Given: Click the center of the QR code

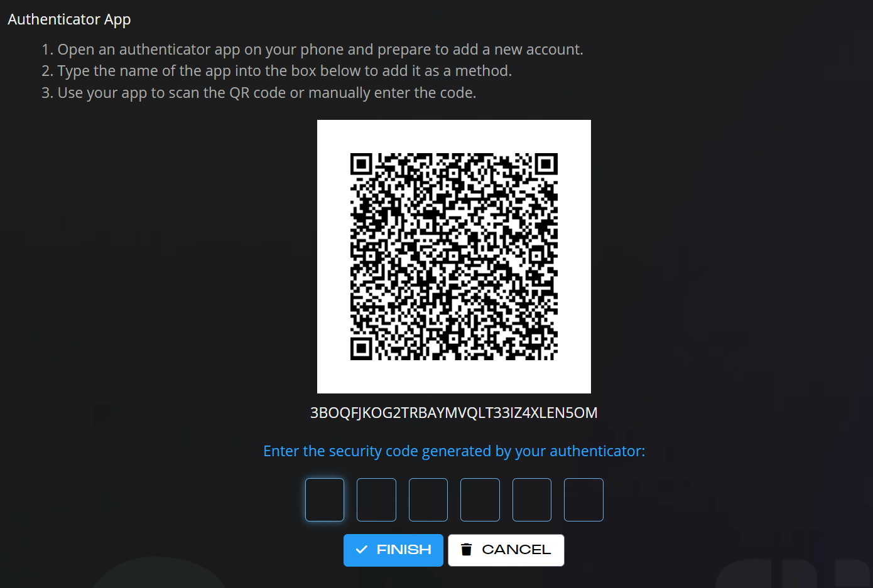Looking at the screenshot, I should (x=453, y=256).
